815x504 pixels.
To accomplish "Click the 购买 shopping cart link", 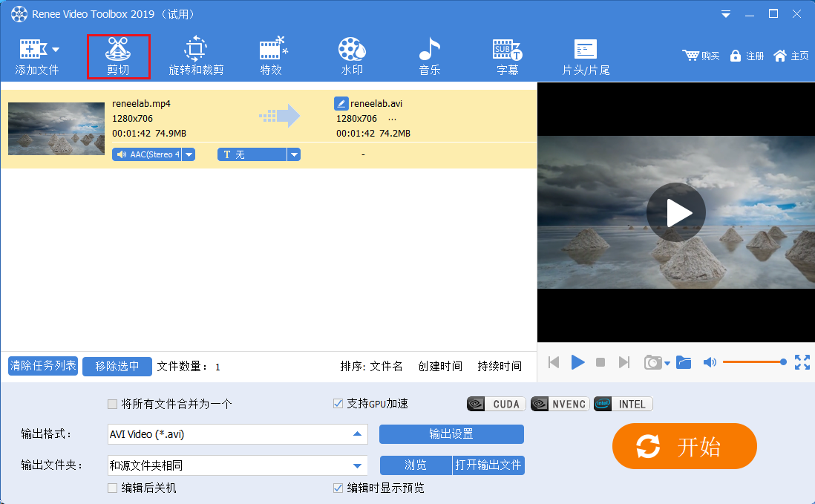I will coord(701,56).
